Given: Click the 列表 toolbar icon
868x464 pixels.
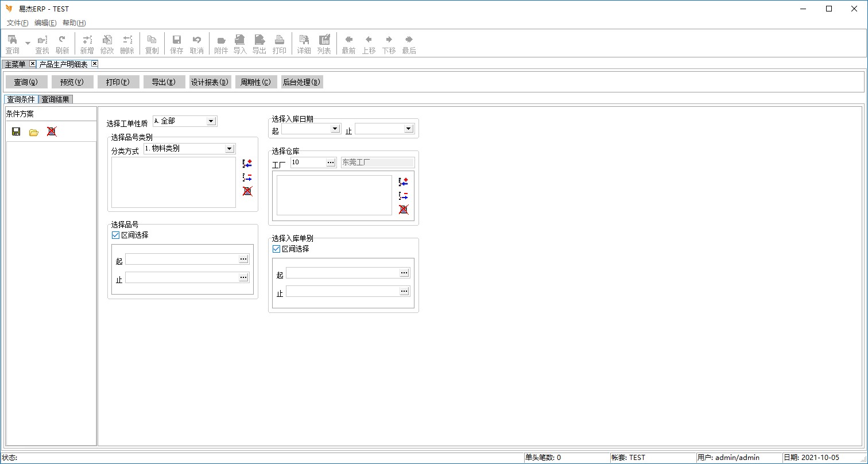Looking at the screenshot, I should (324, 44).
